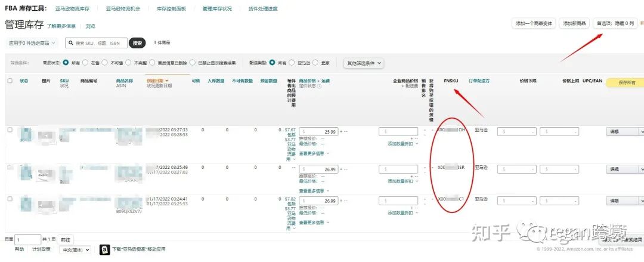This screenshot has width=644, height=262.
Task: Expand the 其他筛选条件 dropdown
Action: click(364, 63)
